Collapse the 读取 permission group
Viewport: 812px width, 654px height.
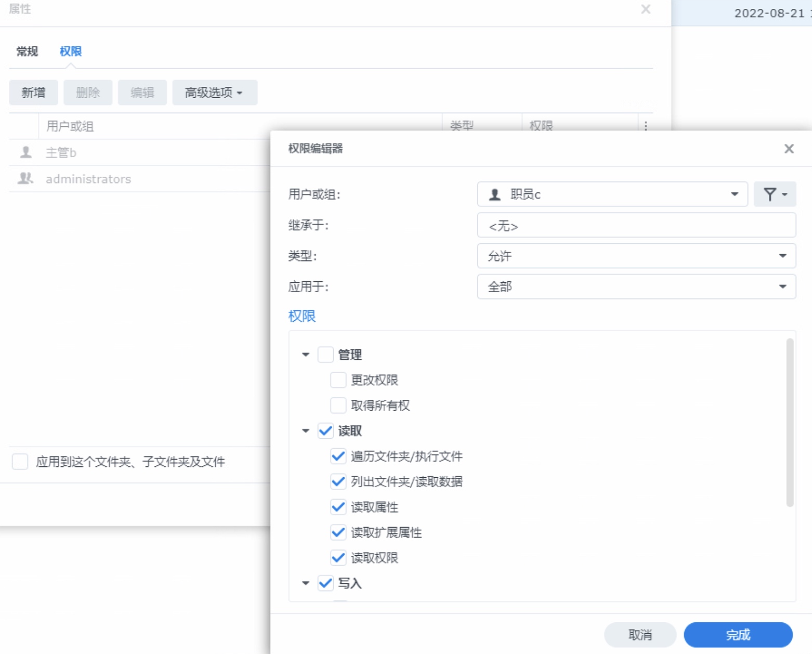(306, 431)
